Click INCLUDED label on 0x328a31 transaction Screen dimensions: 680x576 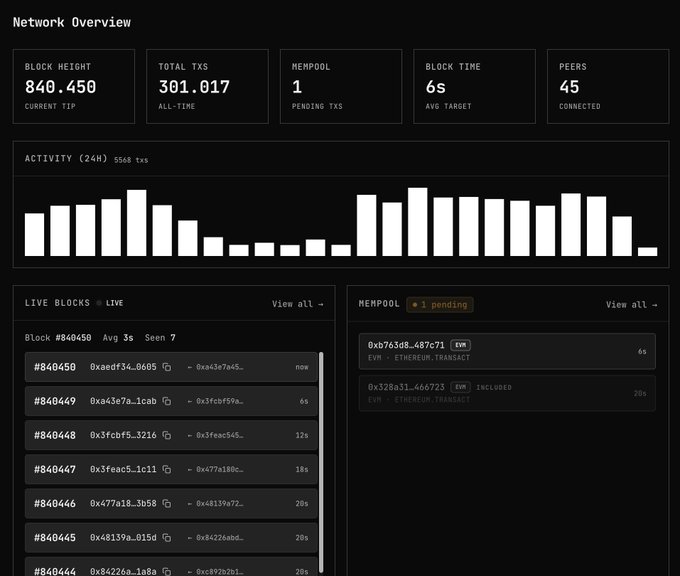[x=494, y=387]
